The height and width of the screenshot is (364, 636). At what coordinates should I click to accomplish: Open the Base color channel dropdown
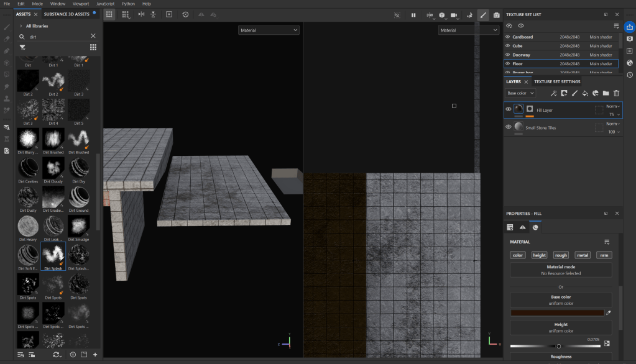520,93
